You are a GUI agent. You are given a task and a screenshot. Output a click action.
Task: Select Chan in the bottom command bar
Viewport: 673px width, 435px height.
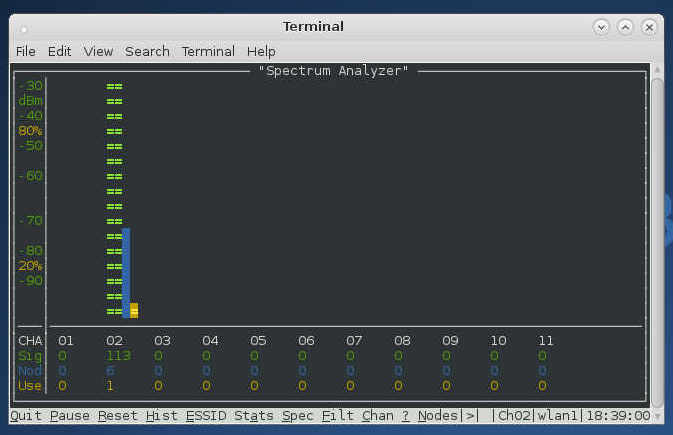378,416
